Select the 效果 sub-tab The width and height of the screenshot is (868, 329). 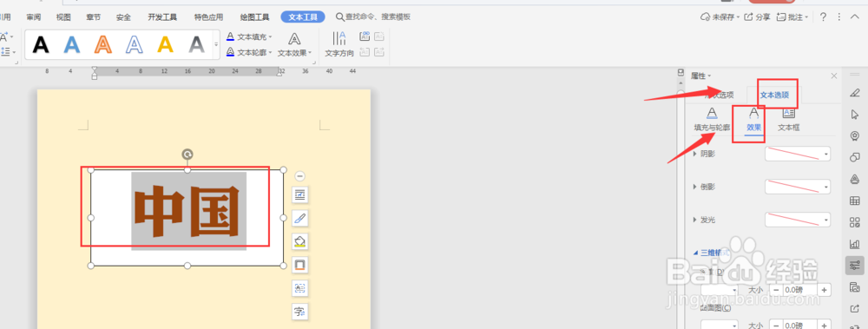point(753,120)
